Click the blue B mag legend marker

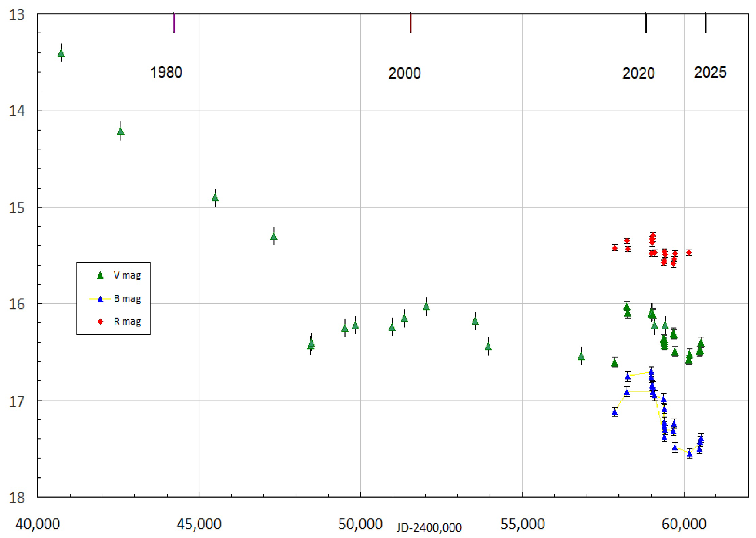(100, 299)
